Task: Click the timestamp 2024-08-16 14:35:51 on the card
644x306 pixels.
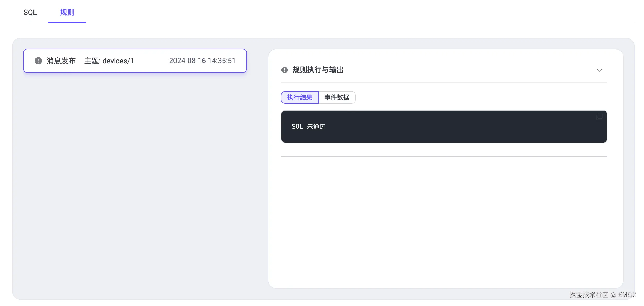Action: [x=202, y=61]
